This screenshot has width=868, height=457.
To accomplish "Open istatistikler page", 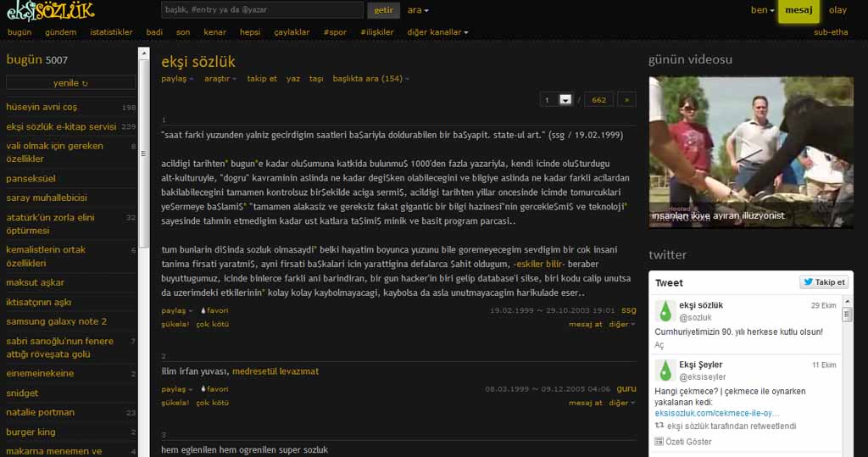I will 111,32.
